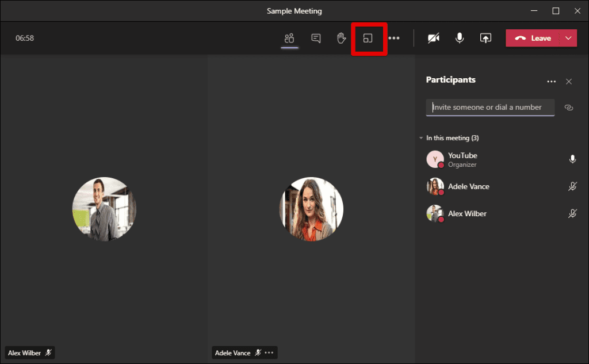Select Alex Wilber's video tile avatar
The height and width of the screenshot is (364, 589).
[104, 209]
